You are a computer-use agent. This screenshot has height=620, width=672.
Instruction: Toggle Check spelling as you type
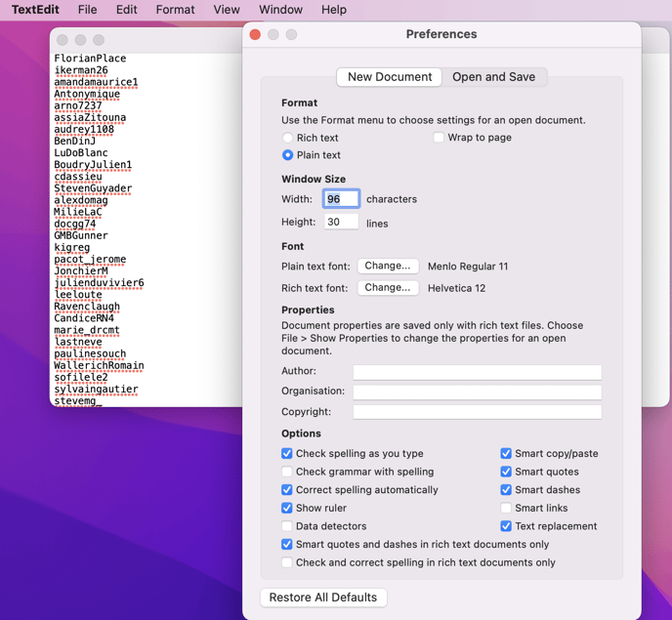287,453
